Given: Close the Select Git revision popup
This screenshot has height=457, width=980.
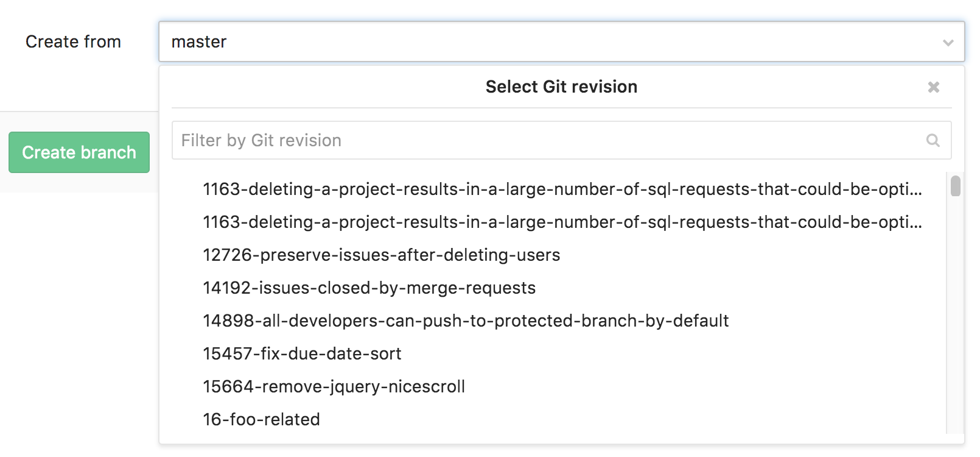Looking at the screenshot, I should click(933, 87).
